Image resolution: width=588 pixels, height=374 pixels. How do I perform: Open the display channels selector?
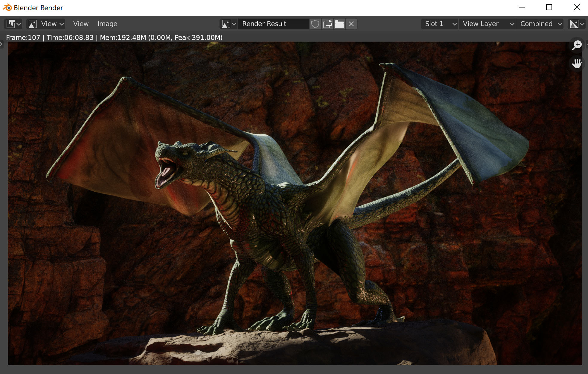pyautogui.click(x=576, y=24)
